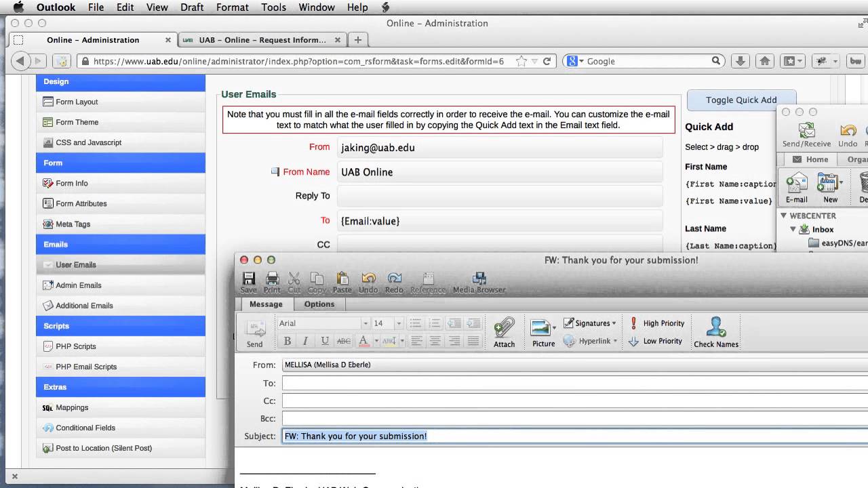Justify the text alignment
The width and height of the screenshot is (868, 488).
point(473,341)
